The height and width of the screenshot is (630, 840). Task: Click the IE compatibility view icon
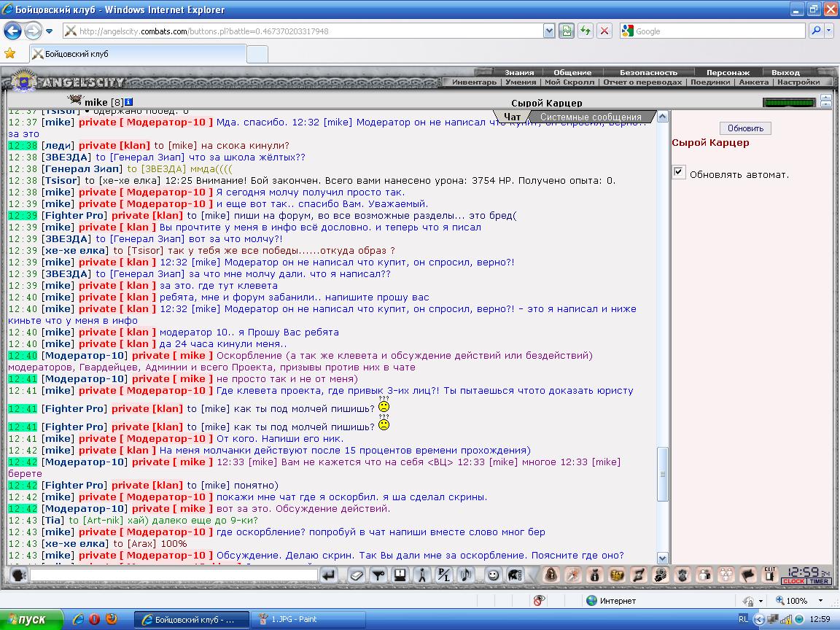[x=567, y=31]
